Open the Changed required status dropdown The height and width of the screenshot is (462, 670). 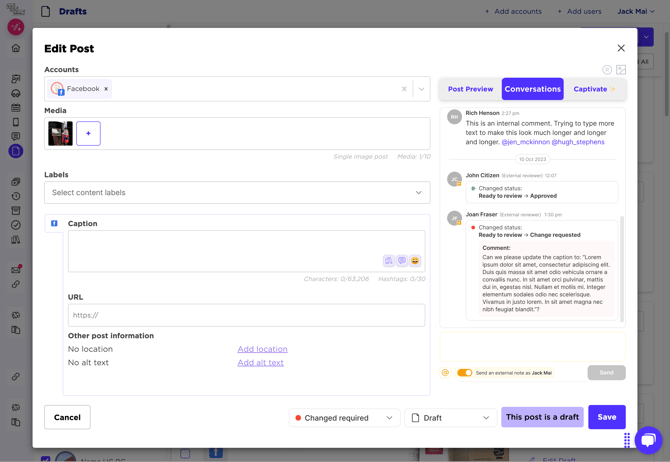tap(344, 418)
